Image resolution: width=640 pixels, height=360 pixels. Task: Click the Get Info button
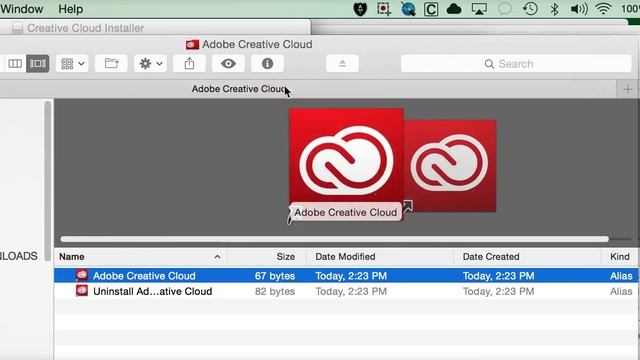point(267,64)
